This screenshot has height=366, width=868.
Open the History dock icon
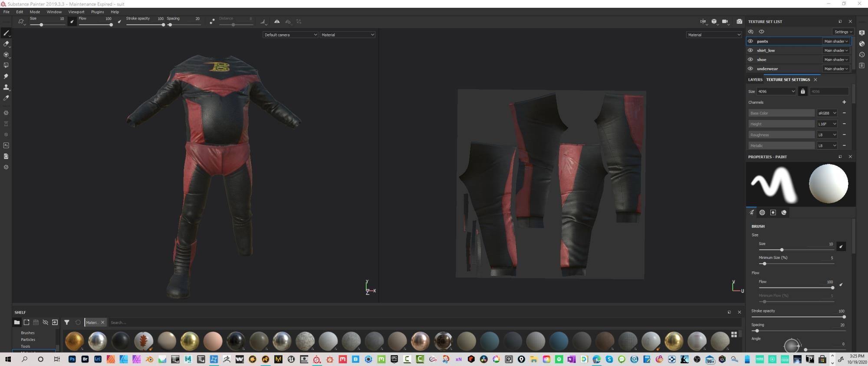click(x=862, y=55)
